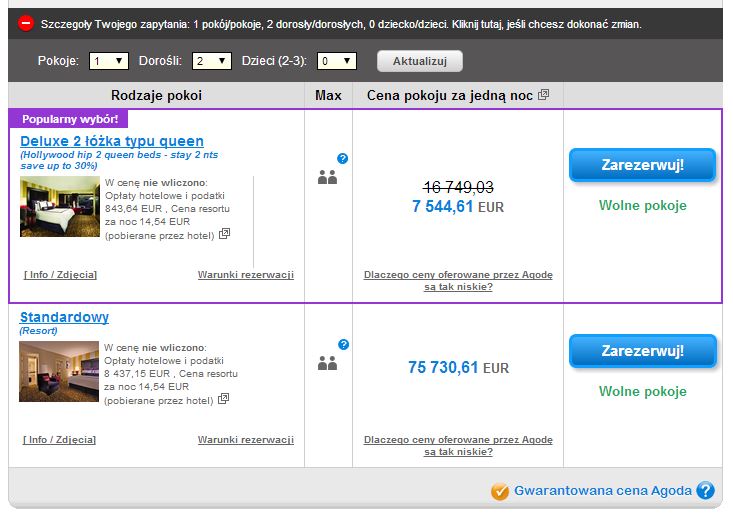Click the Deluxe room two-person occupancy icon

(x=327, y=177)
